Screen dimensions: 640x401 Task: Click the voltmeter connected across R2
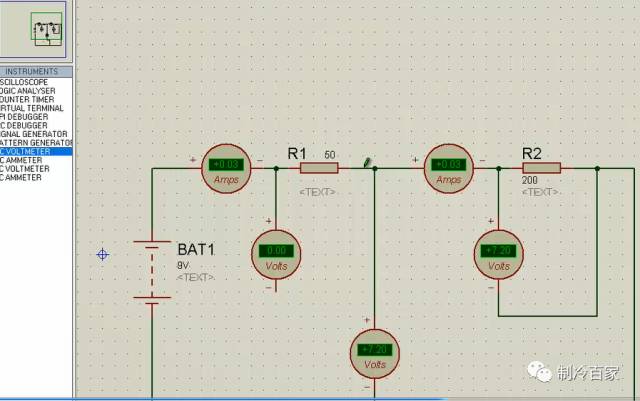point(498,255)
